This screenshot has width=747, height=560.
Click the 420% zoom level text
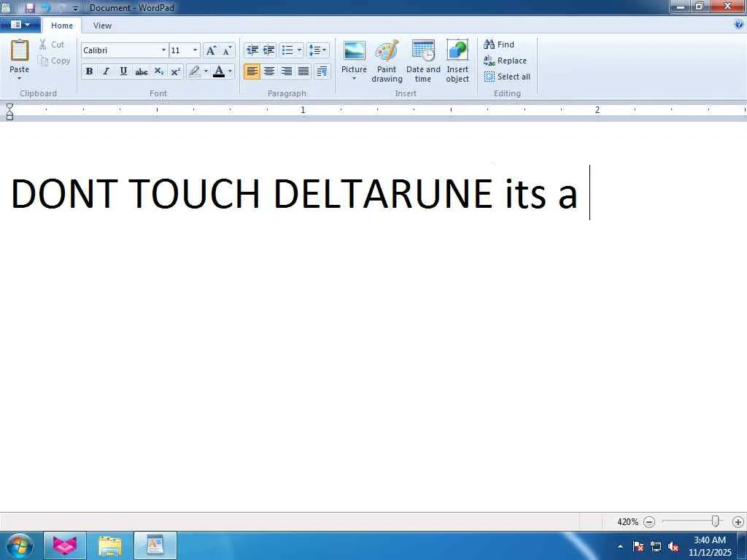click(x=627, y=522)
